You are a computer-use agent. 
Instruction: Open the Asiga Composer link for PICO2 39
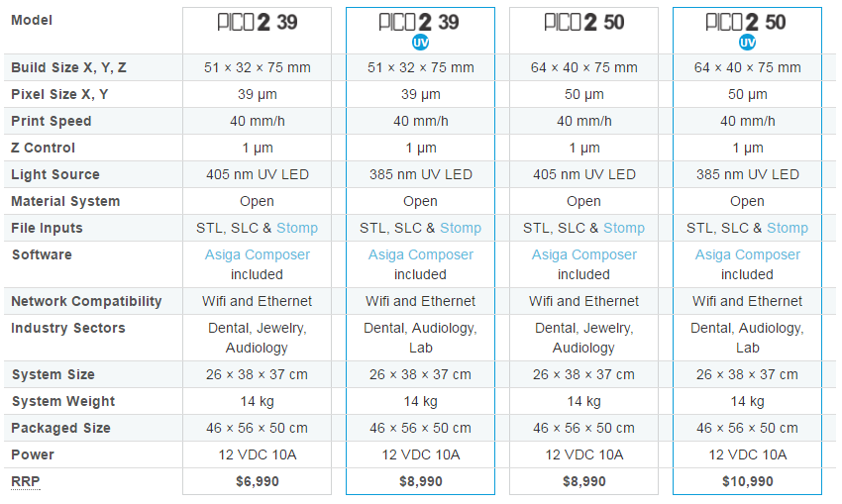tap(258, 254)
